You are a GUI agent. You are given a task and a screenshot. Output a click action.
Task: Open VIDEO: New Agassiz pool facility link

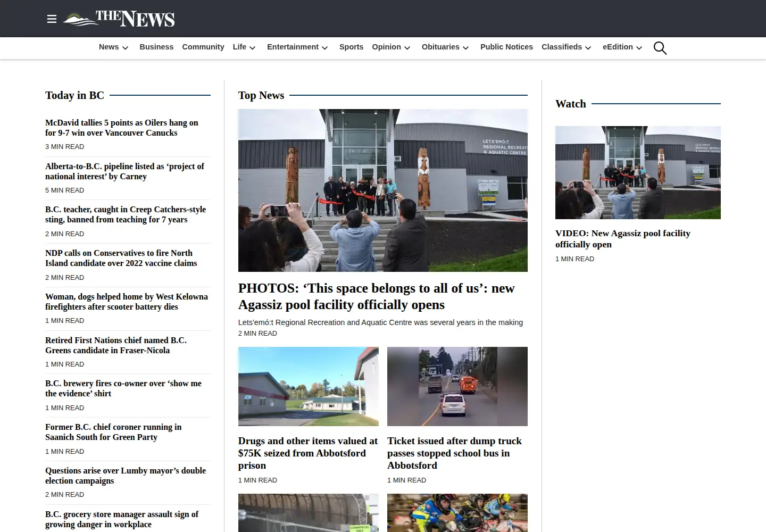[x=623, y=239]
